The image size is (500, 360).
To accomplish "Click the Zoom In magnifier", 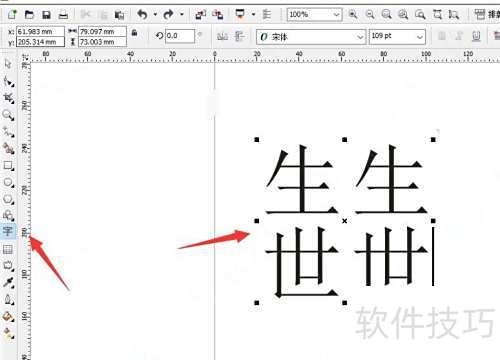I will 353,14.
